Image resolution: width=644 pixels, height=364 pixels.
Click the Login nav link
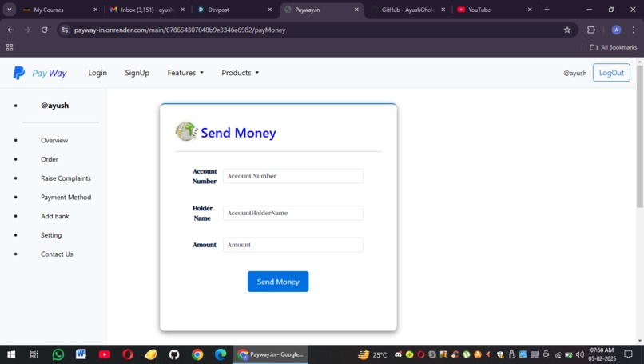(97, 73)
